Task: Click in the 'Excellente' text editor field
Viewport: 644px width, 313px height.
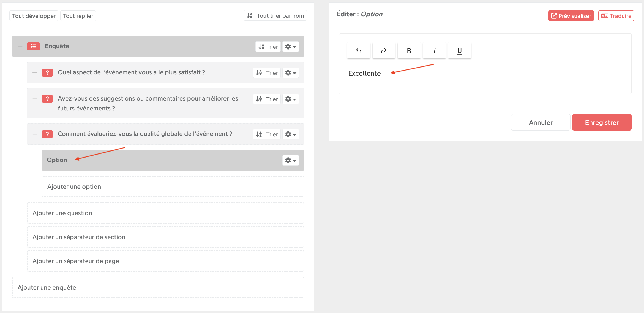Action: (x=485, y=74)
